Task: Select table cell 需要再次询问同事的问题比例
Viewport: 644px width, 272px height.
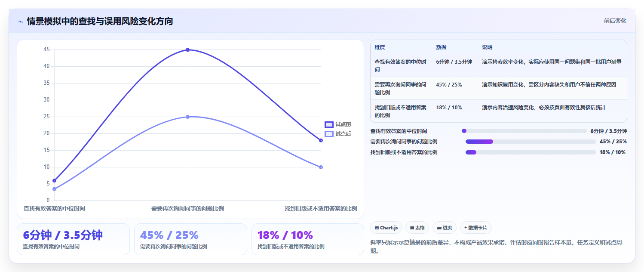Action: (401, 88)
